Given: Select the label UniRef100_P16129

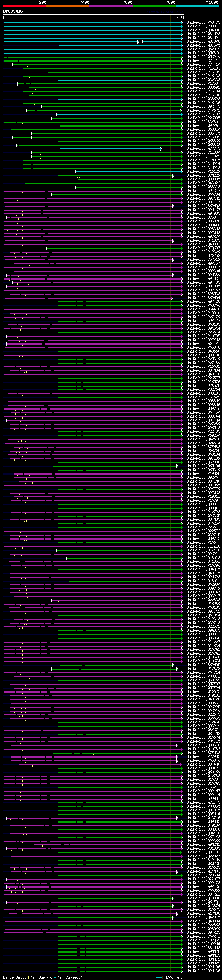Looking at the screenshot, I should 203,172.
